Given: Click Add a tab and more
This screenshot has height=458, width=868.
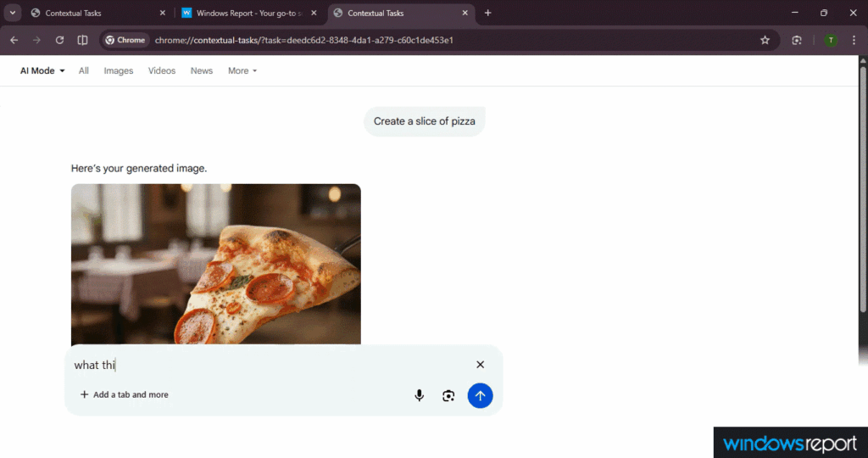Looking at the screenshot, I should click(x=124, y=395).
